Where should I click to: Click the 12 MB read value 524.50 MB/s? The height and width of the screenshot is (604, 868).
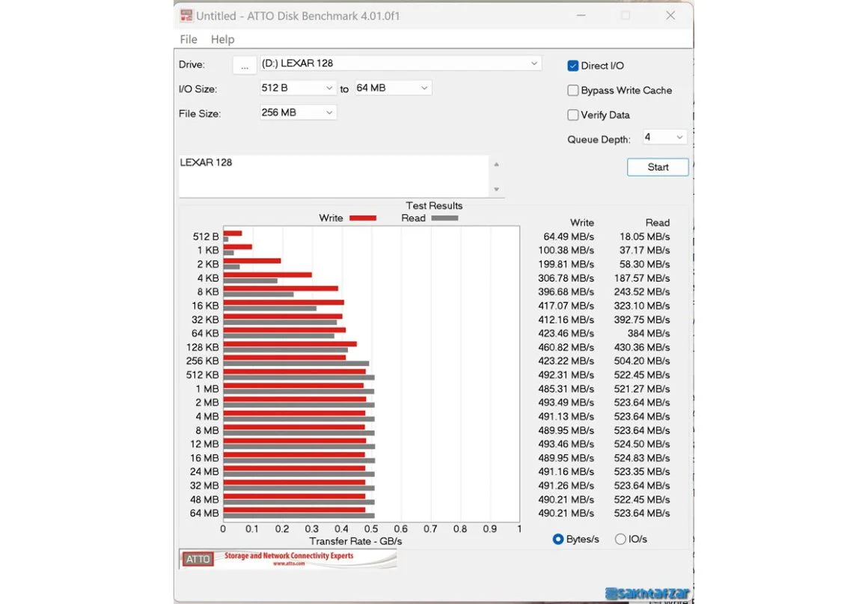[x=641, y=445]
